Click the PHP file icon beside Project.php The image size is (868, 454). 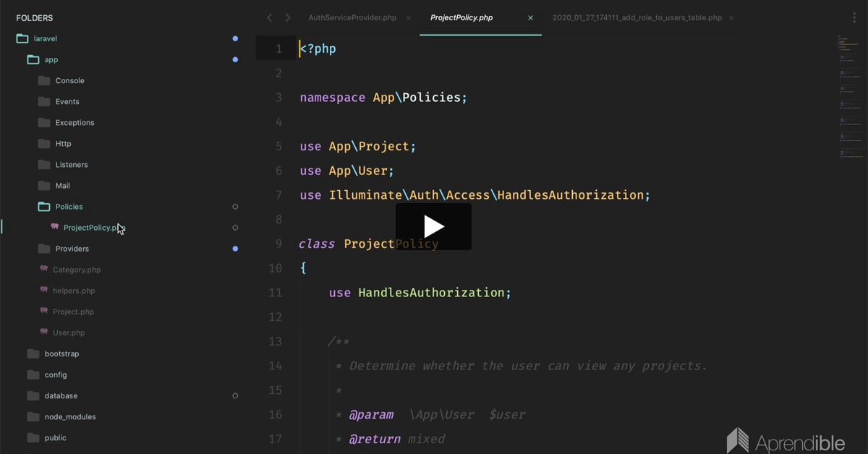click(x=44, y=310)
